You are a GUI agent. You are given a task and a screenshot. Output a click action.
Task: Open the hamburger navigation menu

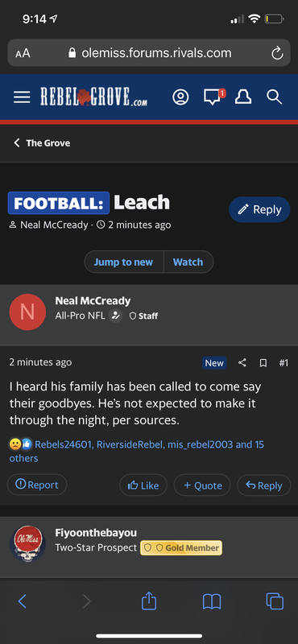[22, 97]
